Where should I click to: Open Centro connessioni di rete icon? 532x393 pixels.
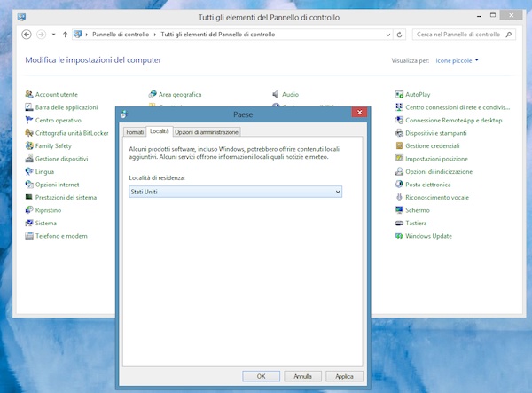[399, 107]
